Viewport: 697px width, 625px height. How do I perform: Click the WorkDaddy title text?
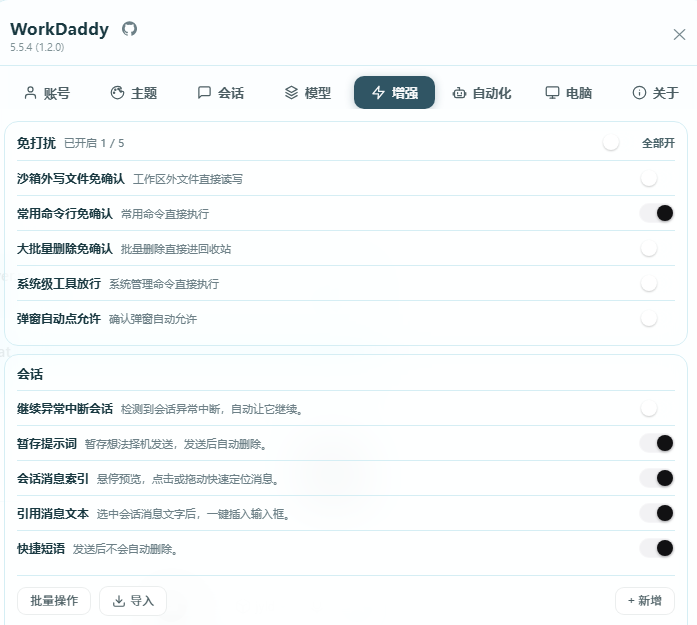60,29
